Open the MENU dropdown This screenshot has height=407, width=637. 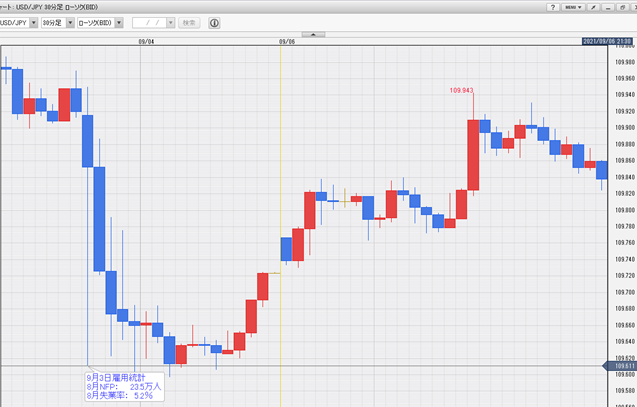pyautogui.click(x=573, y=7)
